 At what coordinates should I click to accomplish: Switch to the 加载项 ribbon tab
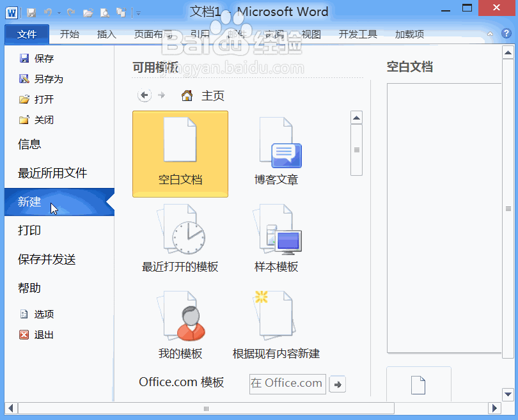click(x=409, y=34)
